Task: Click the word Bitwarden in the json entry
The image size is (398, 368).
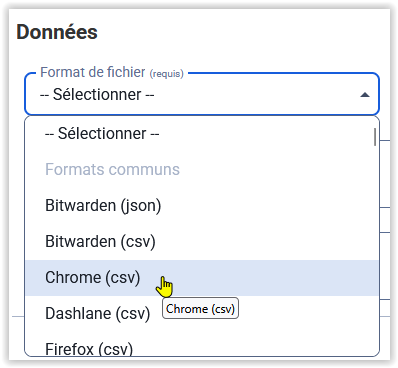Action: pos(80,205)
